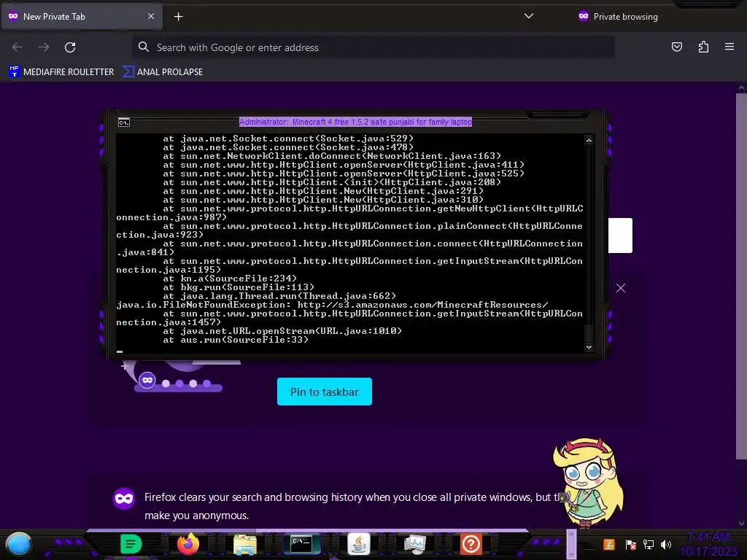Image resolution: width=747 pixels, height=560 pixels.
Task: Dismiss the promo with the X icon
Action: [x=620, y=288]
